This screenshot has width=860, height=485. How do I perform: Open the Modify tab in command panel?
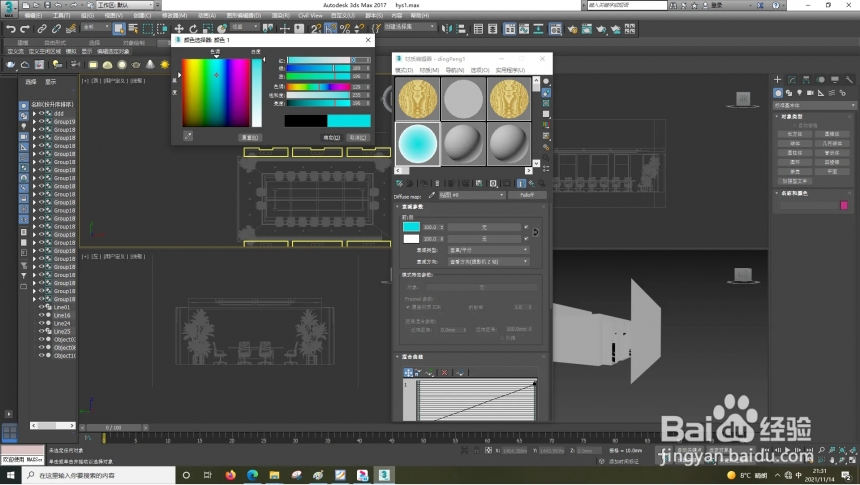click(791, 80)
